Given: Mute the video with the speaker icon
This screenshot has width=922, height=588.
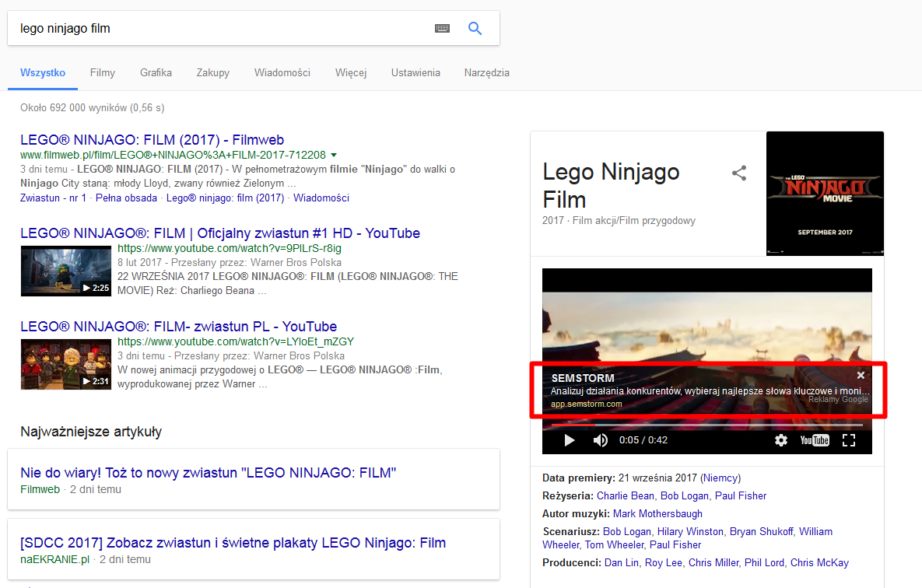Looking at the screenshot, I should pyautogui.click(x=601, y=440).
